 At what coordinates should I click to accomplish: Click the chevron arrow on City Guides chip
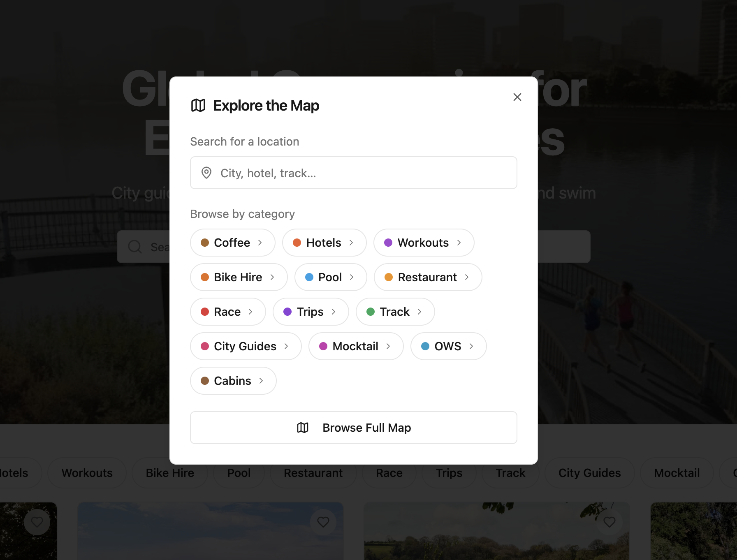pyautogui.click(x=286, y=346)
